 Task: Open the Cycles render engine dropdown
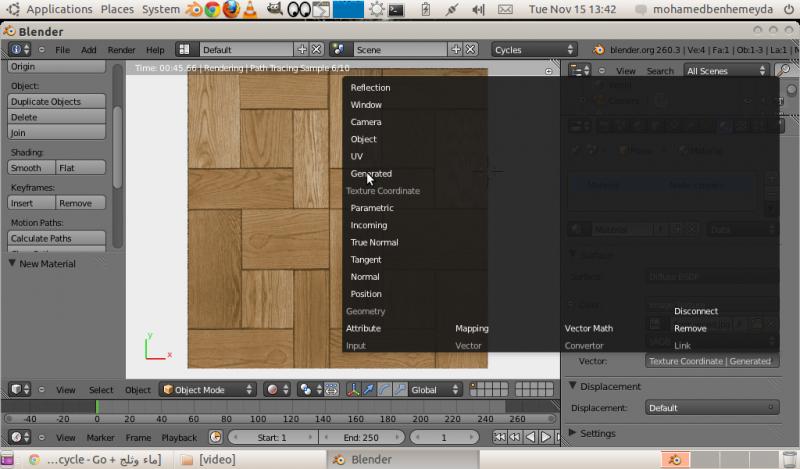point(535,49)
